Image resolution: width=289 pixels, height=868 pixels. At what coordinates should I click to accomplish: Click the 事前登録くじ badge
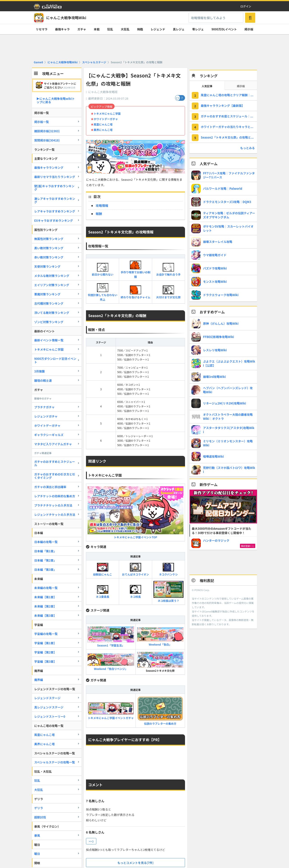point(247,546)
